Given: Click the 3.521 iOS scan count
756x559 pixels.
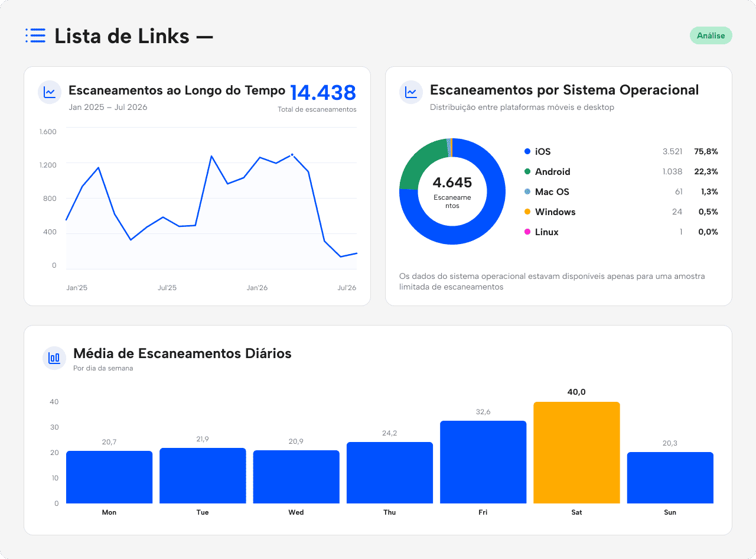Looking at the screenshot, I should 672,152.
